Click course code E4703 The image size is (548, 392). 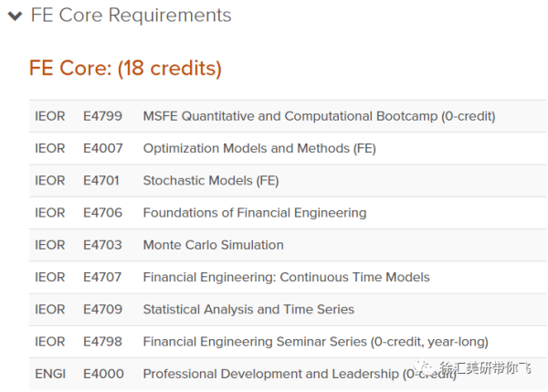(102, 245)
